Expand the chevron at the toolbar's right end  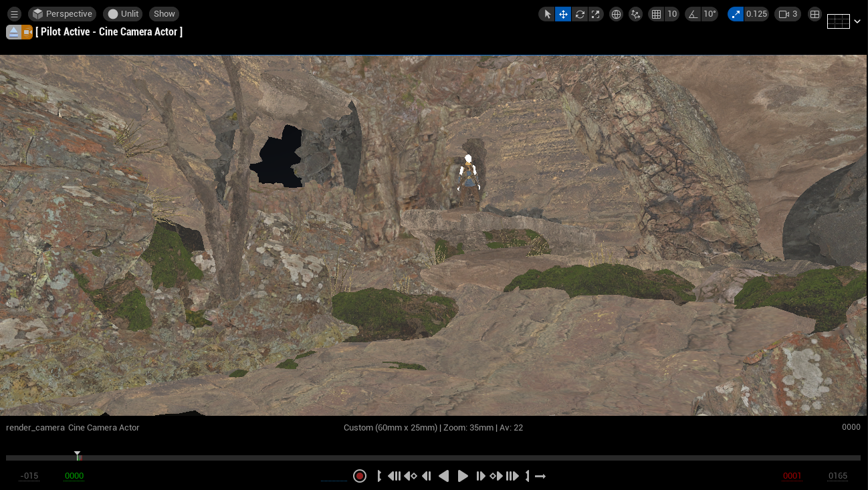click(x=857, y=21)
